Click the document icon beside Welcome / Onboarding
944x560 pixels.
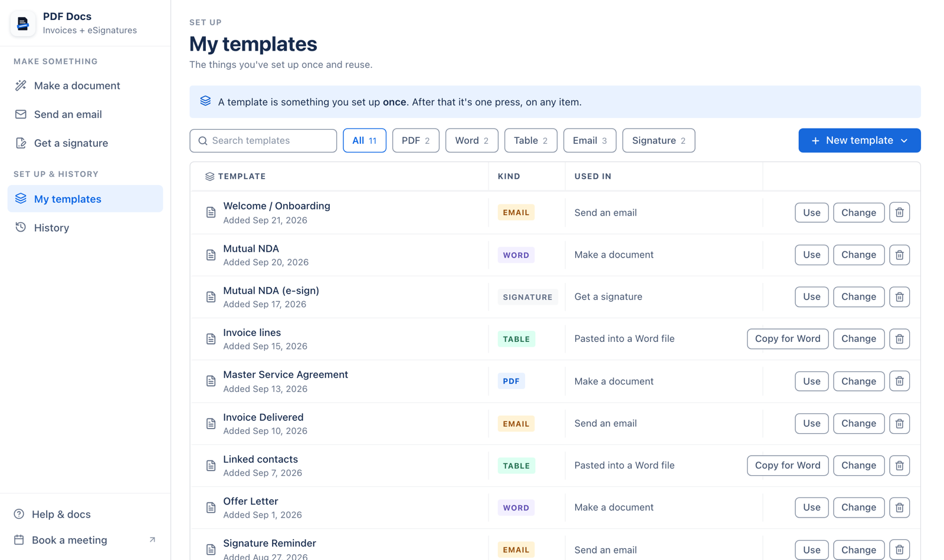[x=211, y=212]
